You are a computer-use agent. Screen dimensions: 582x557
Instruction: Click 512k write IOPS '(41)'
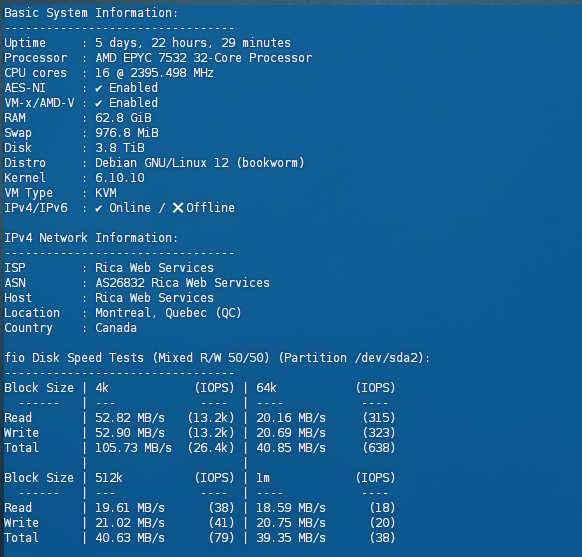click(222, 523)
